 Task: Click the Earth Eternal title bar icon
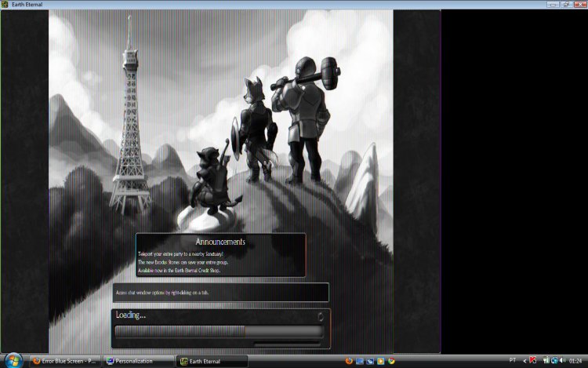[5, 5]
